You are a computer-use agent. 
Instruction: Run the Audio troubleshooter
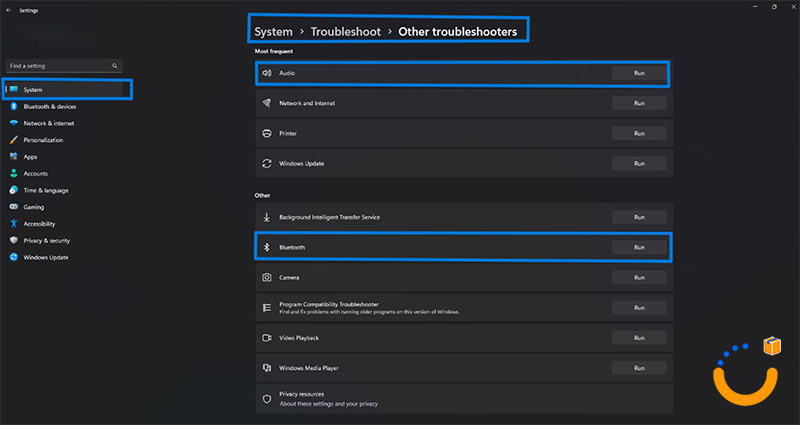pyautogui.click(x=639, y=73)
